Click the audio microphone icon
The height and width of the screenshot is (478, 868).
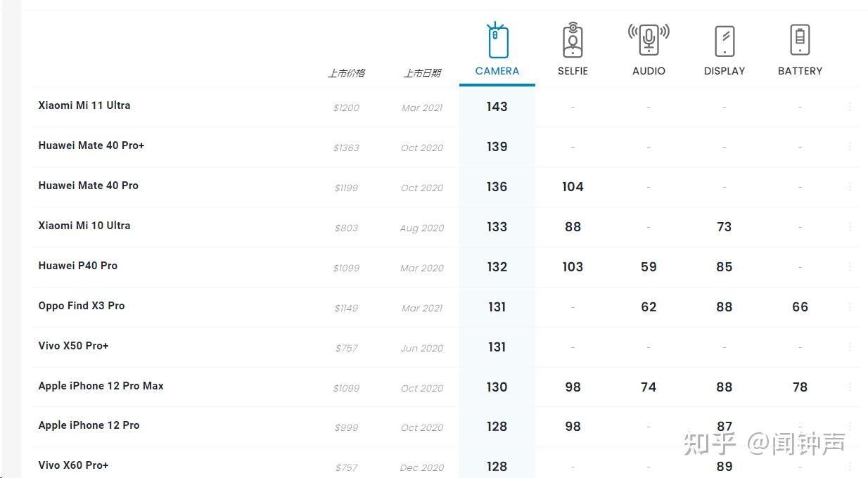(x=649, y=39)
